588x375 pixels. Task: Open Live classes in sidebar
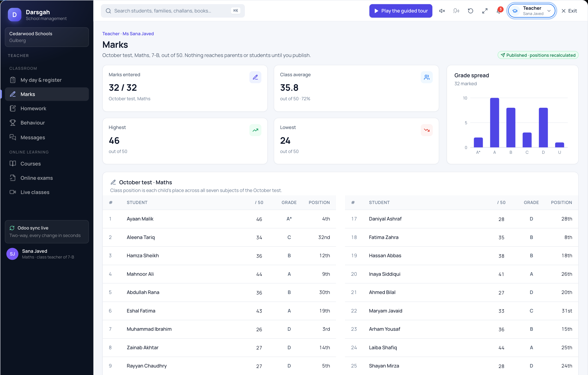point(47,192)
